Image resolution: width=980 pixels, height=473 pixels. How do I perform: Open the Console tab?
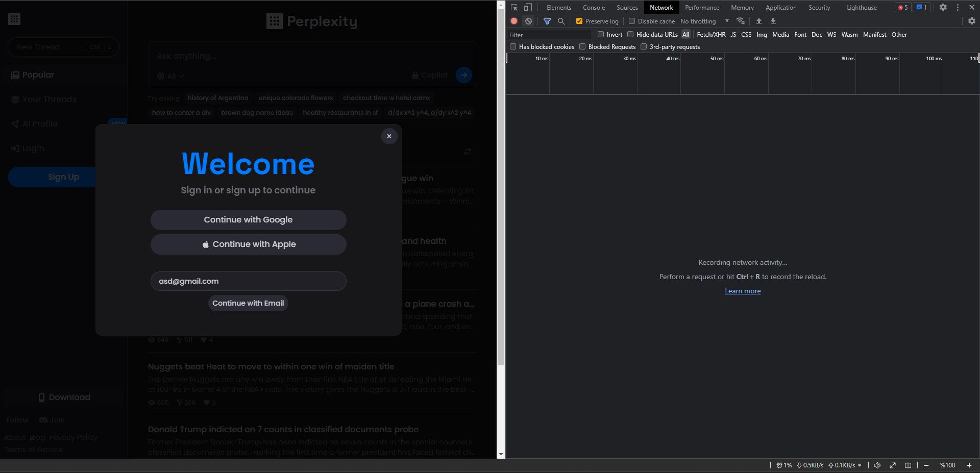(x=594, y=7)
